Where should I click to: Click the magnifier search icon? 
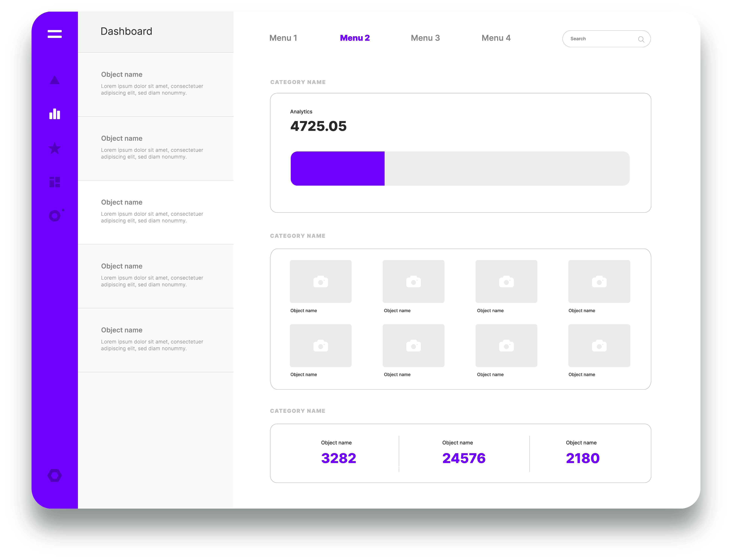641,39
